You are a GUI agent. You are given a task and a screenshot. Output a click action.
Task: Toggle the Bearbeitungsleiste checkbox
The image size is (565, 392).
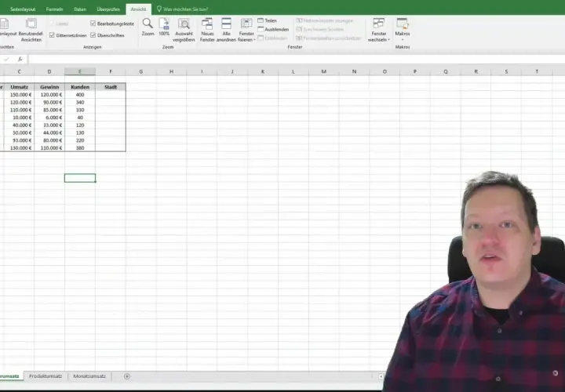93,24
